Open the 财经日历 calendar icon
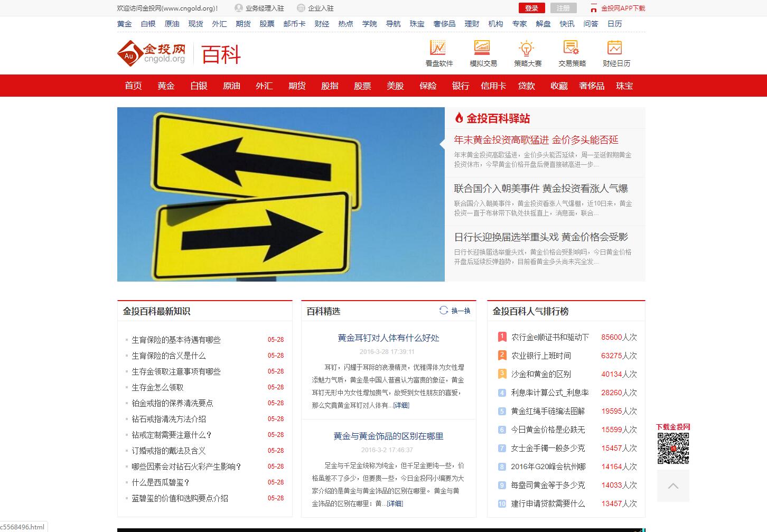This screenshot has height=532, width=767. [x=615, y=49]
